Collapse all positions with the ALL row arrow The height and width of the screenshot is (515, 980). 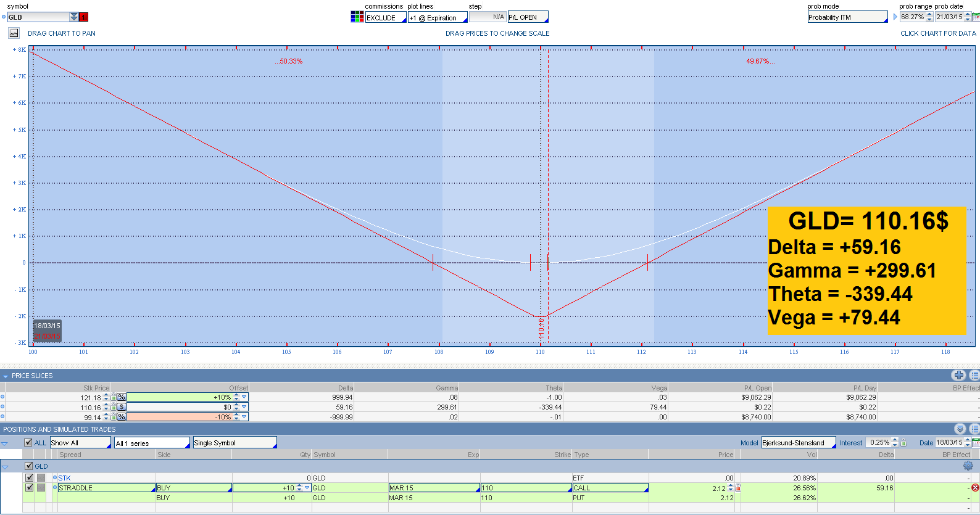pos(4,443)
